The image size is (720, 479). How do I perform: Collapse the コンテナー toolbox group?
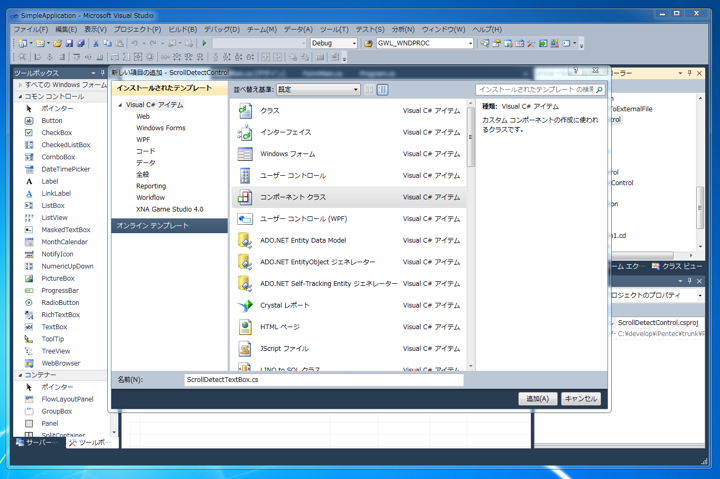(20, 375)
